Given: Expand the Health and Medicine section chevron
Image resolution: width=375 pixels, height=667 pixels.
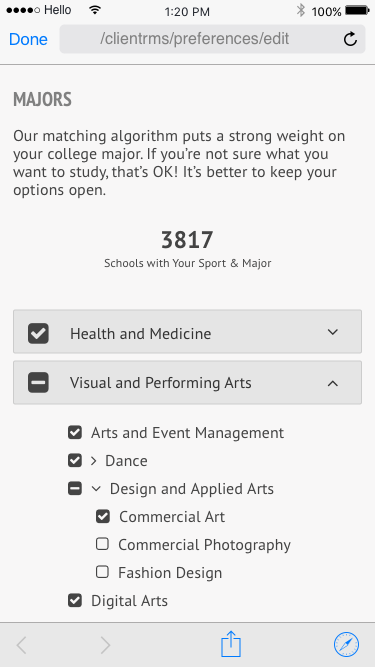Looking at the screenshot, I should (333, 332).
